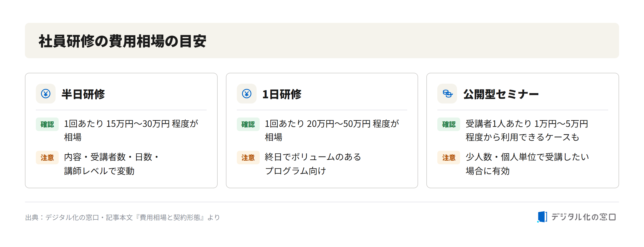644x247 pixels.
Task: Click the 講師レベルで変動 note text
Action: coord(99,171)
